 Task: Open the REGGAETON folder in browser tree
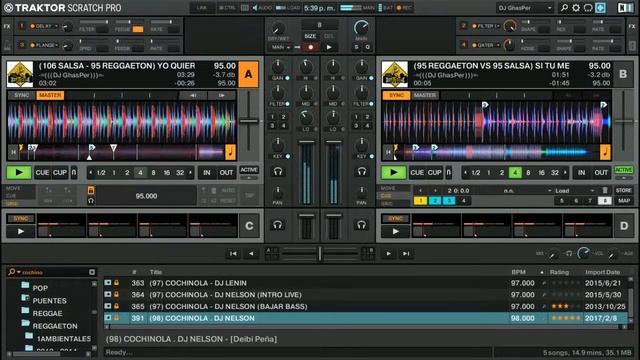pos(55,326)
